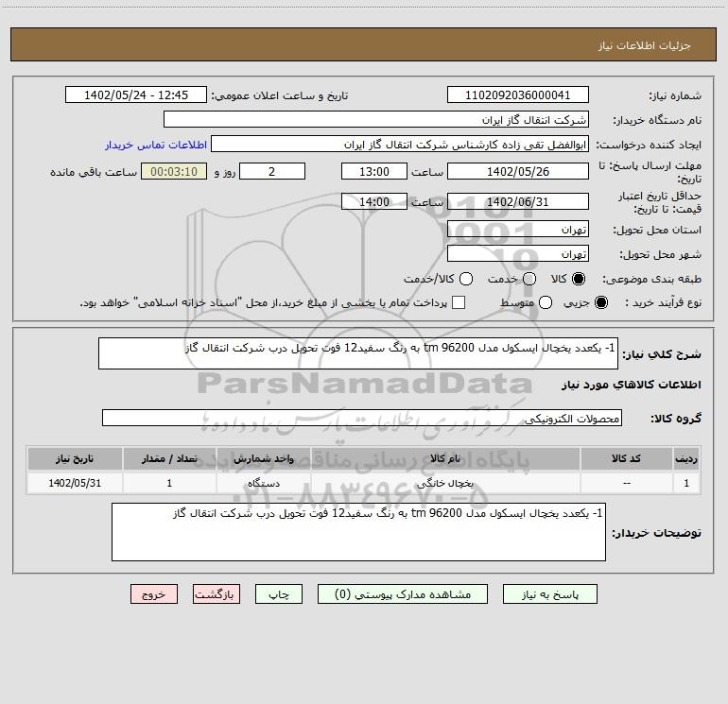Focus the ایجاد کننده درخواست field
728x704 pixels.
[x=400, y=146]
